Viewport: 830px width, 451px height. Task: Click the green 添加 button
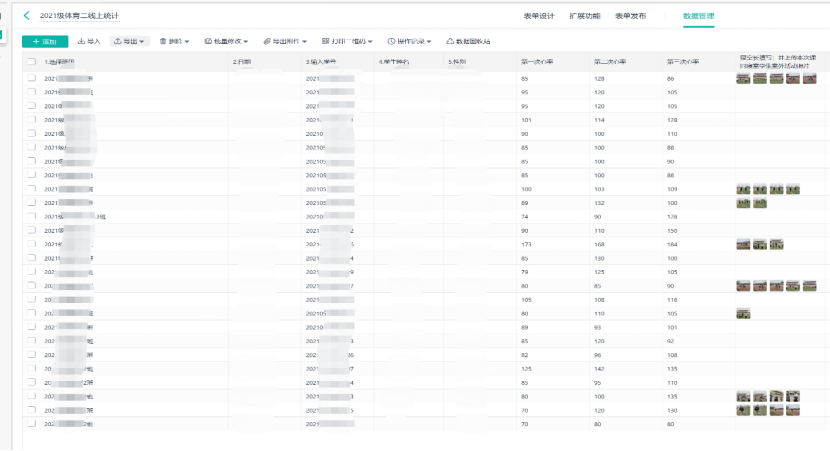[x=44, y=42]
